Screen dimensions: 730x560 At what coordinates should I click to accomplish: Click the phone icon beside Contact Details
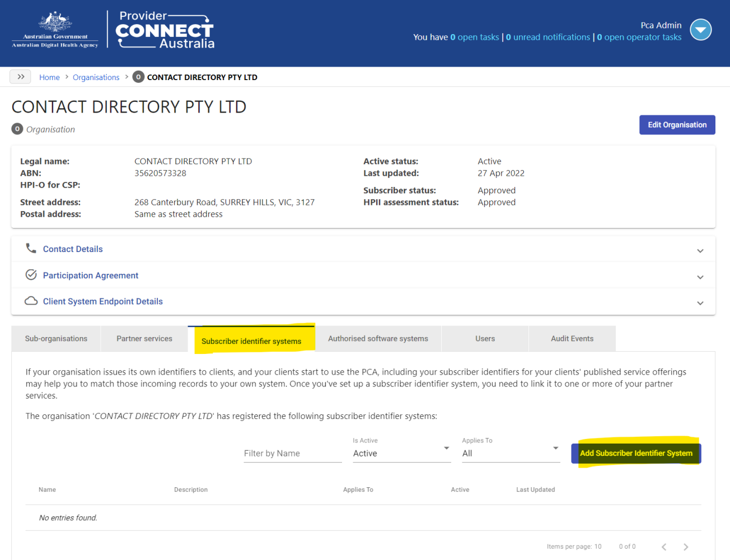coord(31,249)
